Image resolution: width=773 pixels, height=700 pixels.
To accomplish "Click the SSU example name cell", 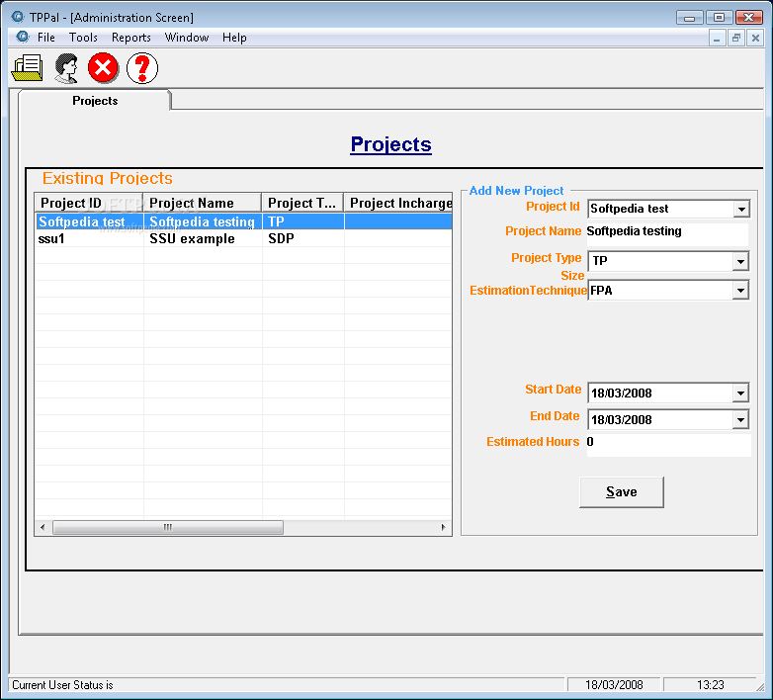I will pos(193,238).
